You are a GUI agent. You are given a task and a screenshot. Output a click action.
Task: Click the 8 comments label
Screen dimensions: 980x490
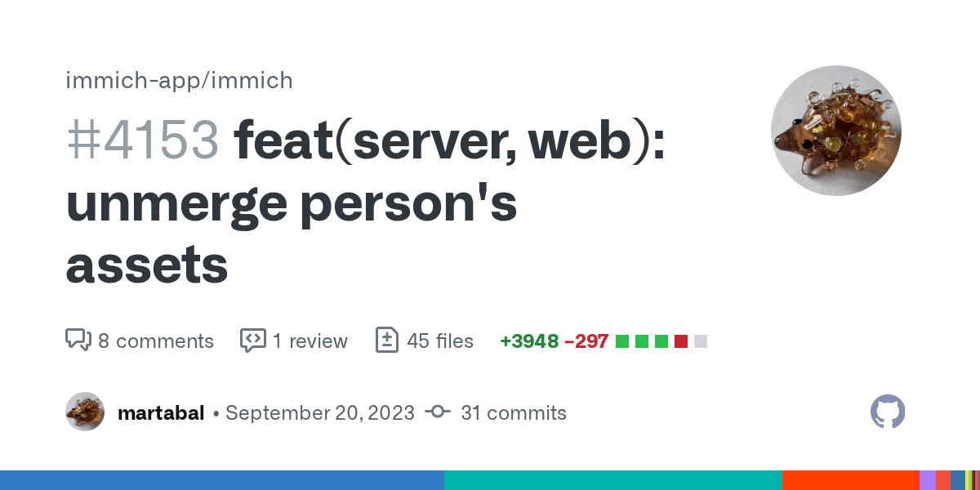tap(155, 341)
